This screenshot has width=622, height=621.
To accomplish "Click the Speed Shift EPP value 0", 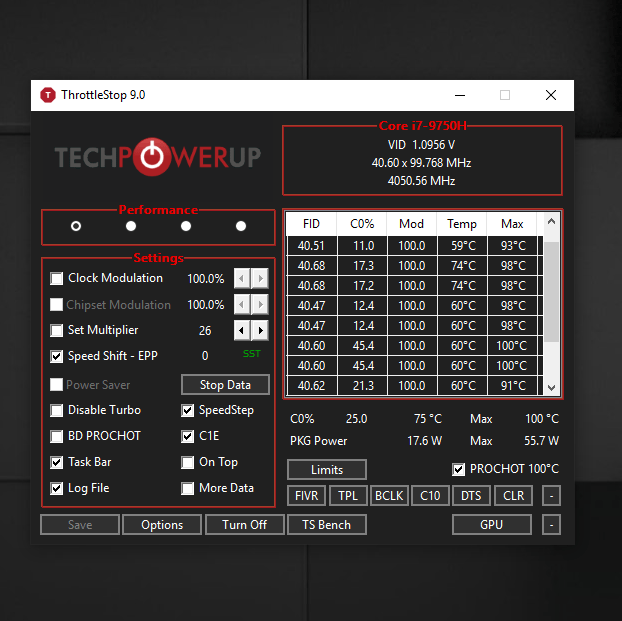I will (x=205, y=356).
